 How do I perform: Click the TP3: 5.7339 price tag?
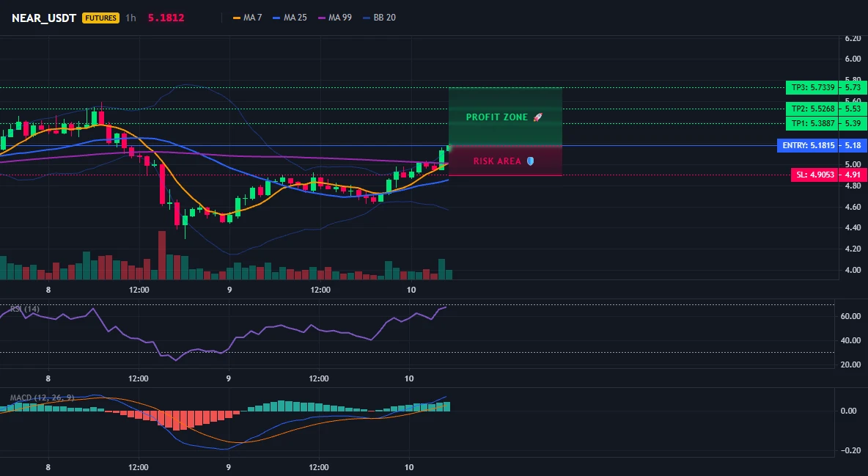tap(812, 87)
